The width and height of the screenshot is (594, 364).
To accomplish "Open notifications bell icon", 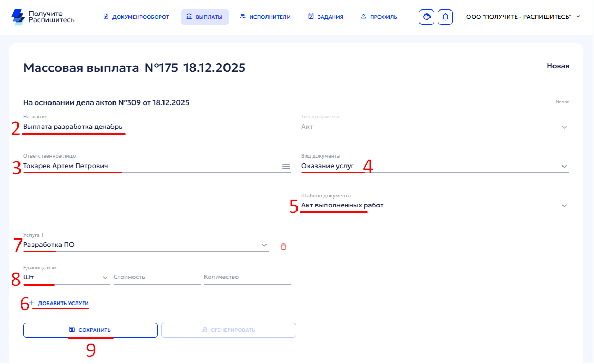I will pos(445,17).
